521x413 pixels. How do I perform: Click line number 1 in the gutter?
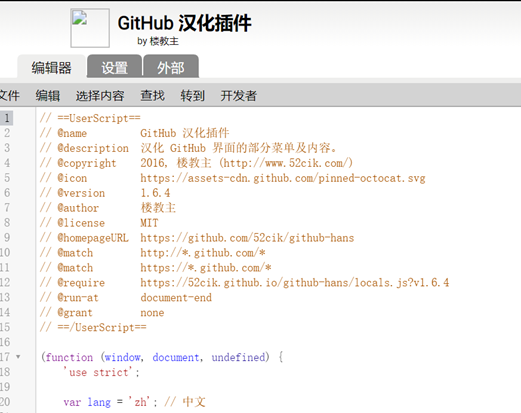(7, 118)
